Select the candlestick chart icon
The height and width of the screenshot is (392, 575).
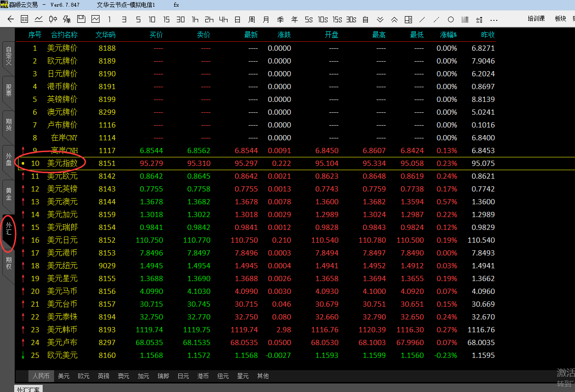point(53,19)
